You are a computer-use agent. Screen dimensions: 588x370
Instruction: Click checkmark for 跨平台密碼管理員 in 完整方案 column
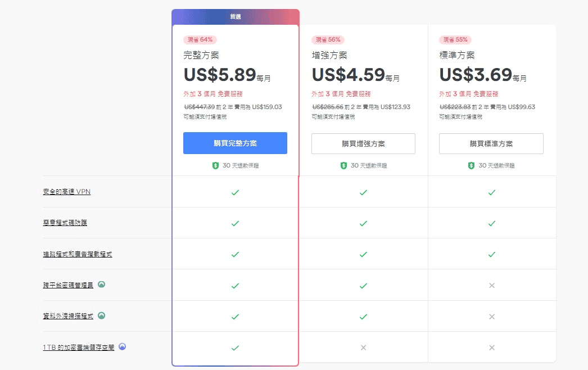point(235,286)
